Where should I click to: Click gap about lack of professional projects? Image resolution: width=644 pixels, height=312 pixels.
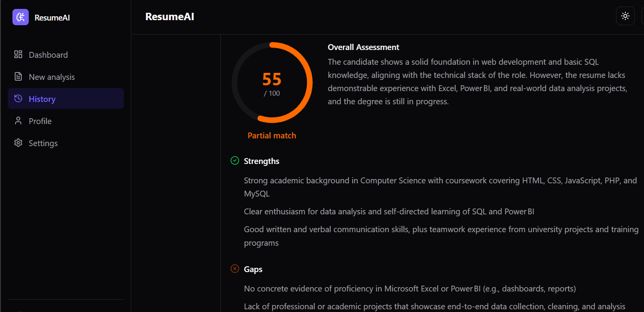(x=435, y=307)
